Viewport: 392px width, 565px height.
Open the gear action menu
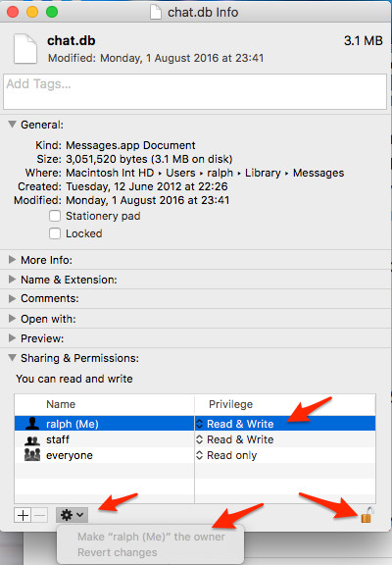pos(72,515)
